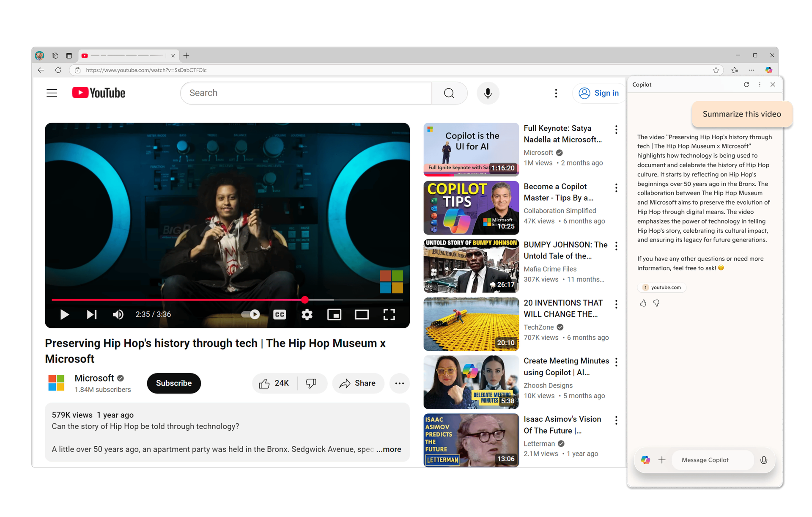Open the YouTube hamburger guide menu

pos(52,93)
